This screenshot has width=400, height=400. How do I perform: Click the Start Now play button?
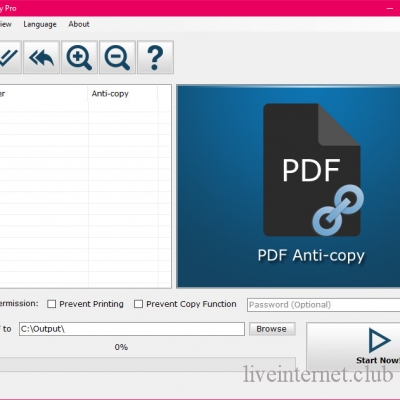coord(354,347)
